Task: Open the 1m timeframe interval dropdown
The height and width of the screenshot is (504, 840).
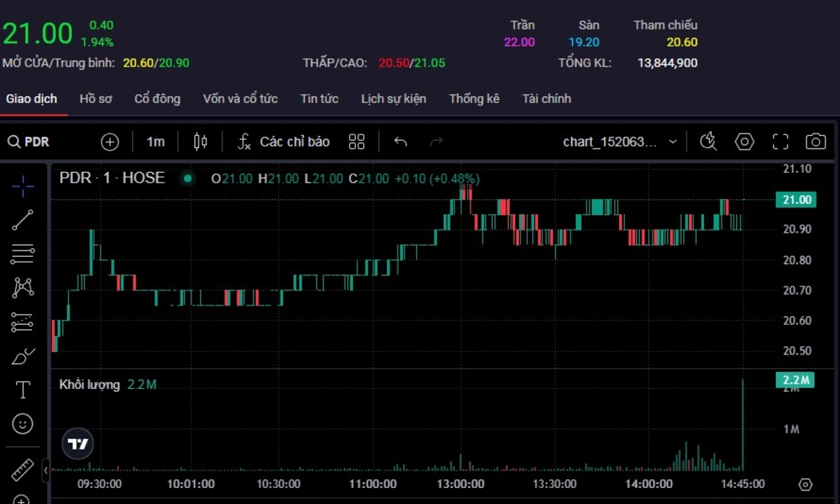Action: 155,142
